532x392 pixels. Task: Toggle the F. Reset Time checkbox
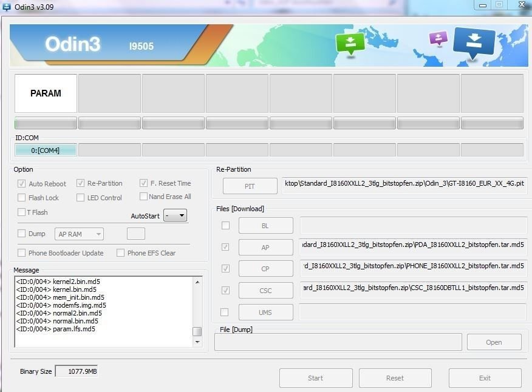[x=143, y=183]
